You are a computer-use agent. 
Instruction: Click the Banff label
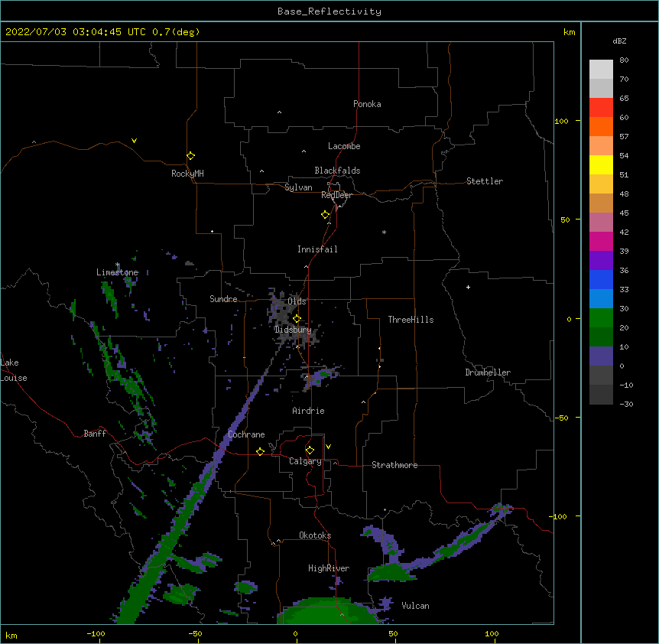[x=95, y=434]
